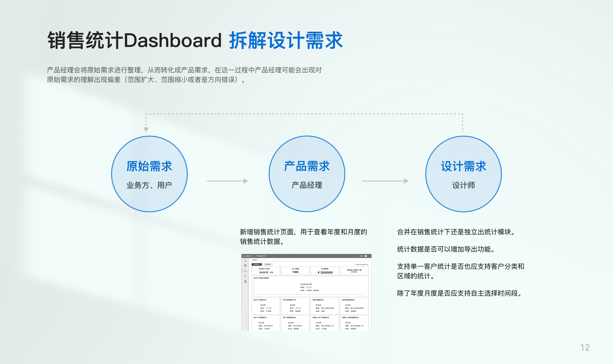This screenshot has width=613, height=364.
Task: Click the 设计师 label
Action: [x=463, y=185]
